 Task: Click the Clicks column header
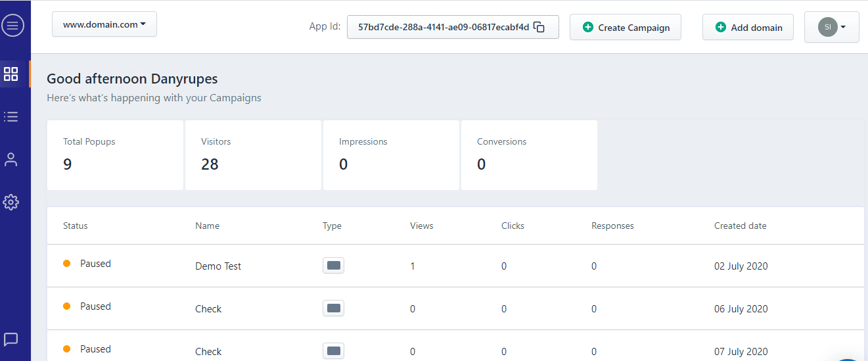coord(513,226)
